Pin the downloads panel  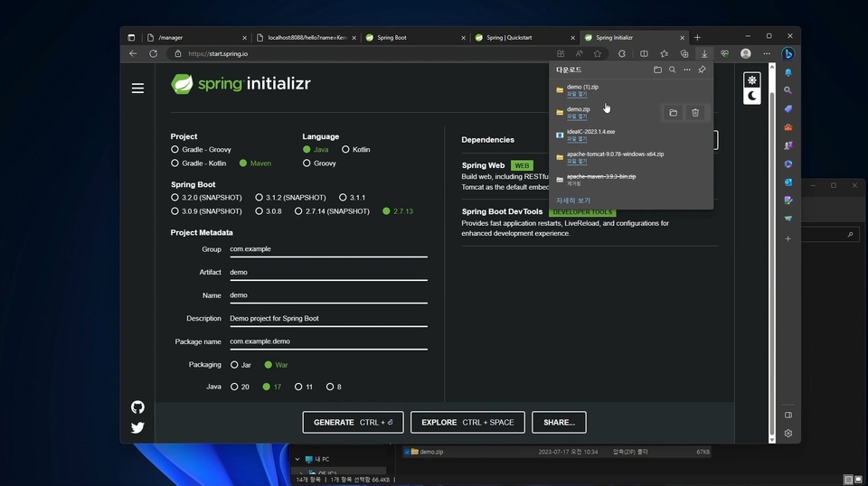pyautogui.click(x=702, y=70)
